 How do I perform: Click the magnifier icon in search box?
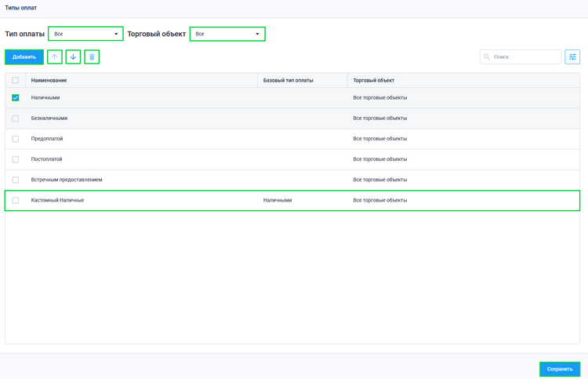tap(487, 57)
